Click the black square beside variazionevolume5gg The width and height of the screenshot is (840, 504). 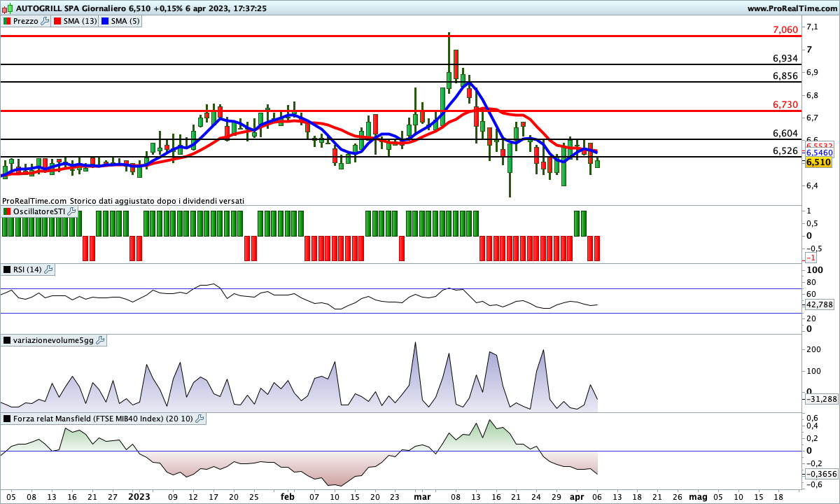pyautogui.click(x=7, y=340)
